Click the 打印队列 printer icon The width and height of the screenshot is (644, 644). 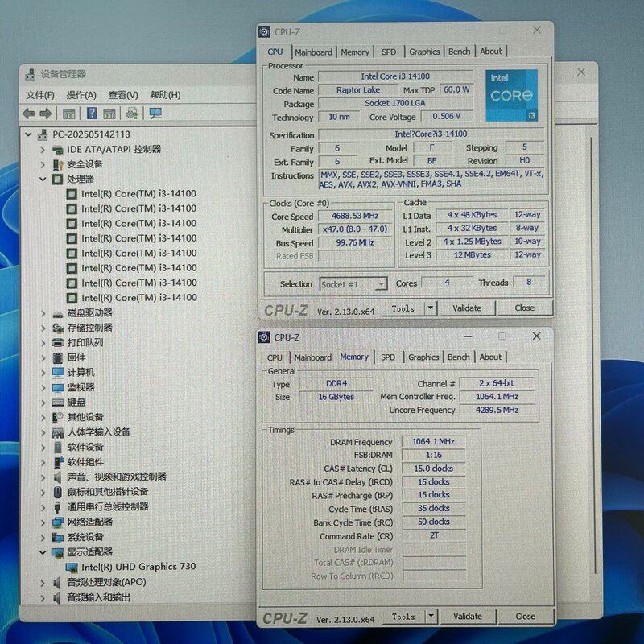pos(57,343)
